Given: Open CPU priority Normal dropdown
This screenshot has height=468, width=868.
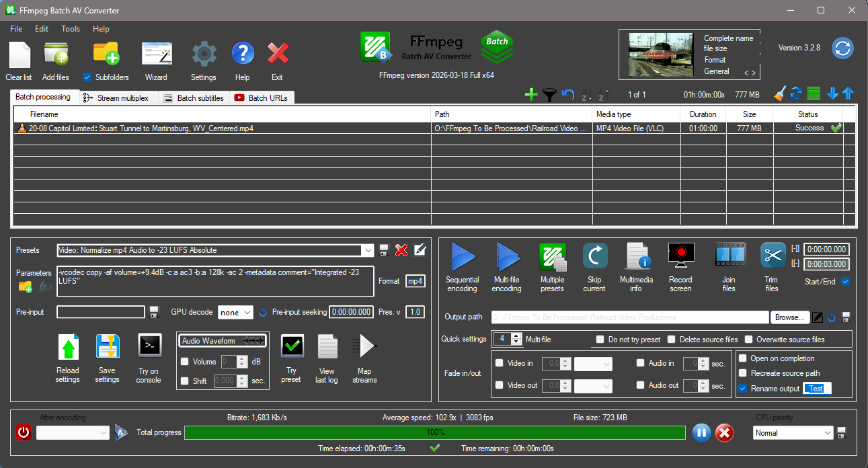Looking at the screenshot, I should click(793, 433).
